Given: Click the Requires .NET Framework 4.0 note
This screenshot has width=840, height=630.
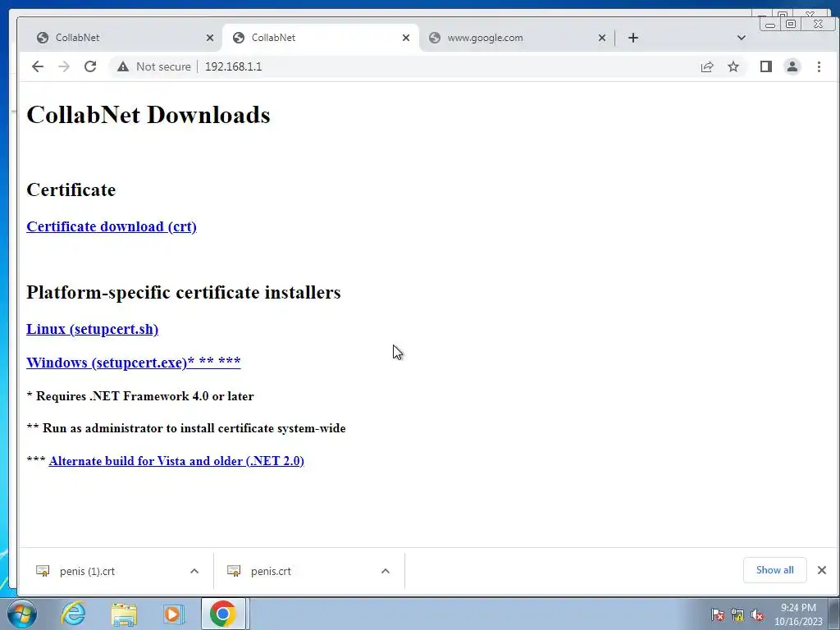Looking at the screenshot, I should coord(139,396).
